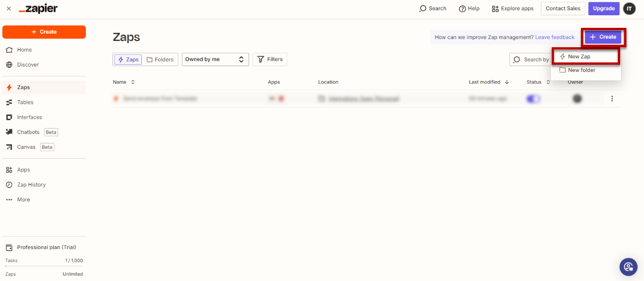644x281 pixels.
Task: Click the Location column header
Action: pos(328,82)
